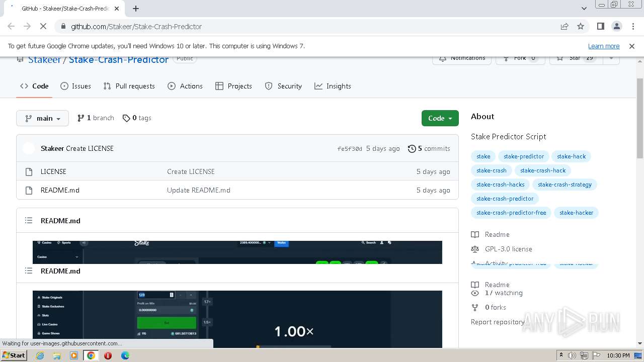
Task: Open the Insights tab
Action: (x=333, y=86)
